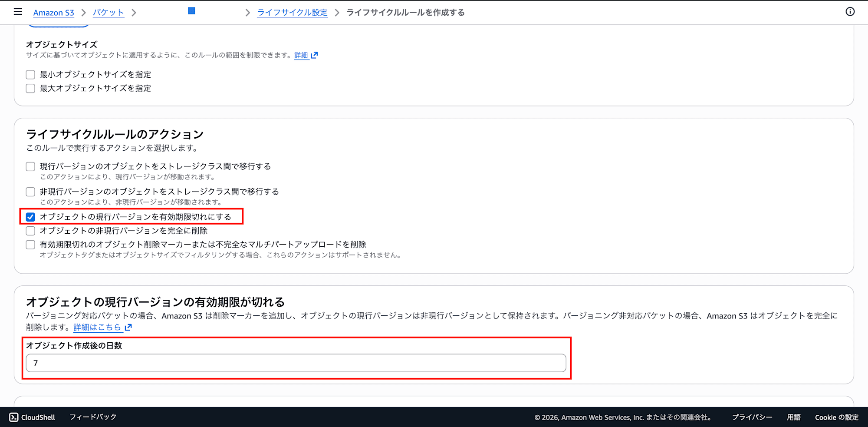Check 非現行バージョンのオブジェクトをストレージクラス間で移行する
The width and height of the screenshot is (868, 427).
(x=30, y=192)
